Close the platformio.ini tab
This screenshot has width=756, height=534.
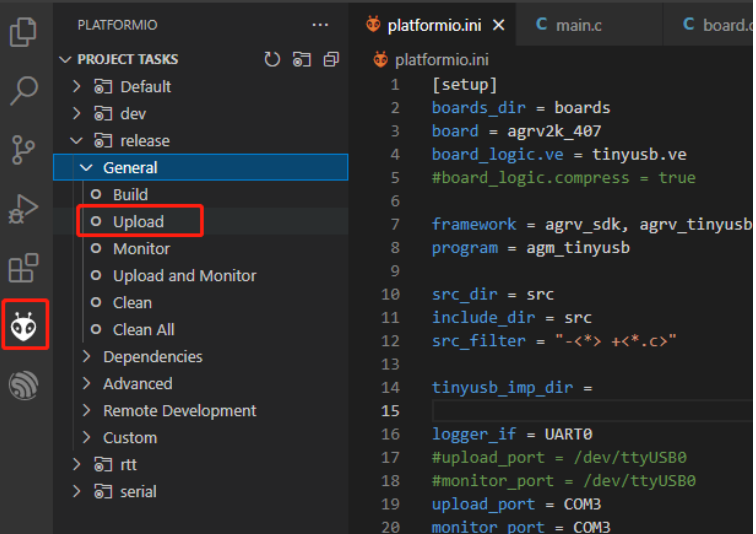[x=499, y=25]
